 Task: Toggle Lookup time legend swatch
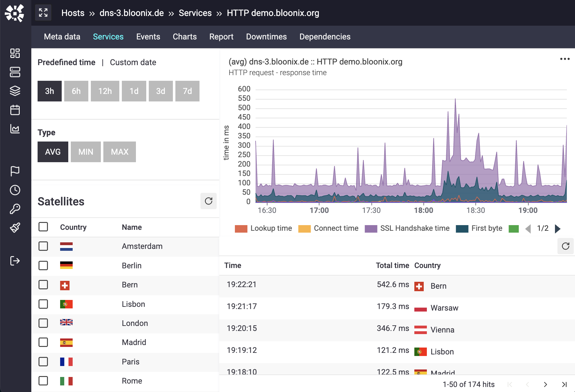[241, 229]
